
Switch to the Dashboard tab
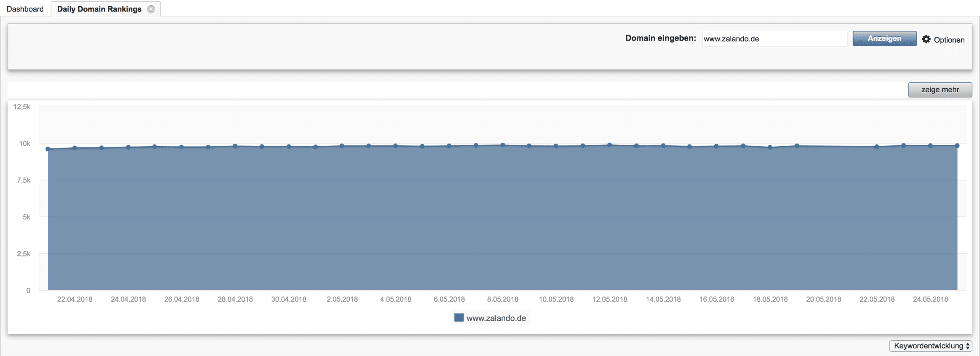click(25, 9)
